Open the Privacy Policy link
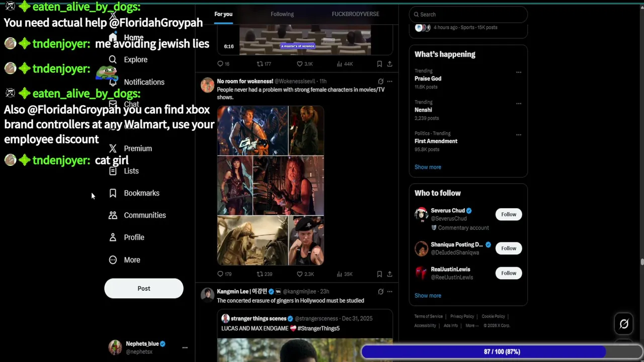The width and height of the screenshot is (644, 362). pos(462,316)
